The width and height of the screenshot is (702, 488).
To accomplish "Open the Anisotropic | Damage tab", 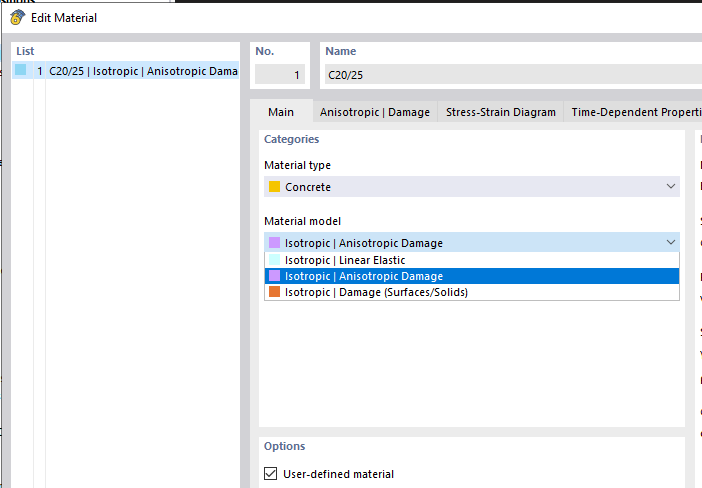I will [x=374, y=112].
